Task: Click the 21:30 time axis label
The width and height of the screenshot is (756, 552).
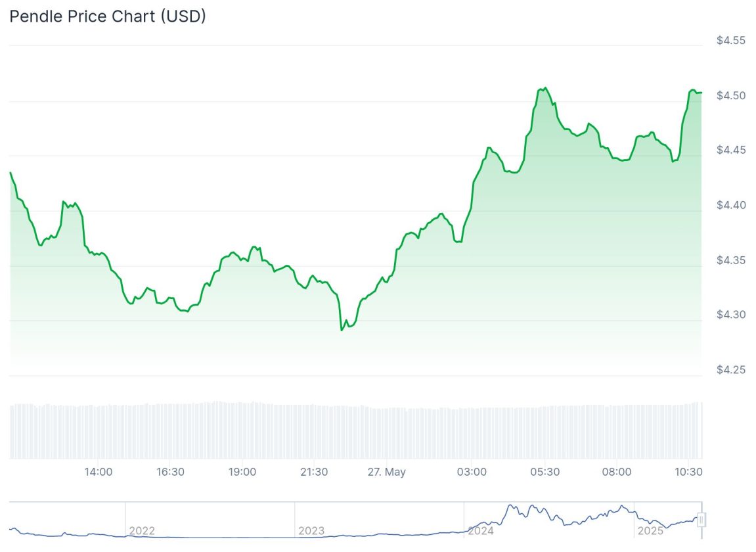Action: (314, 472)
